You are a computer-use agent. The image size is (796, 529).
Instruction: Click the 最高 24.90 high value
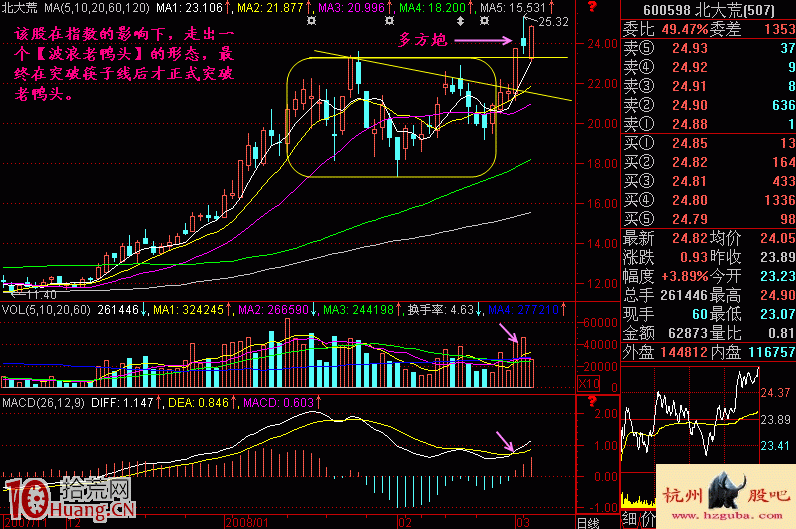(x=778, y=295)
